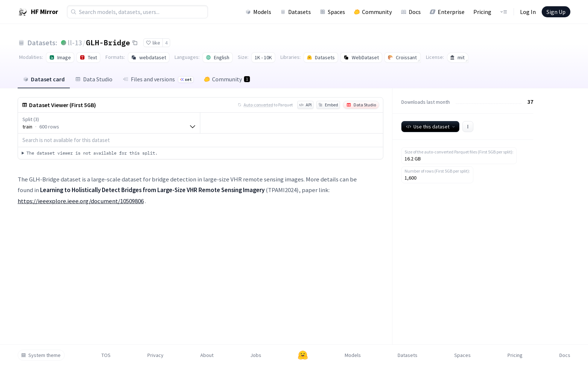The height and width of the screenshot is (368, 588).
Task: Select the Image modality tag
Action: pyautogui.click(x=60, y=57)
